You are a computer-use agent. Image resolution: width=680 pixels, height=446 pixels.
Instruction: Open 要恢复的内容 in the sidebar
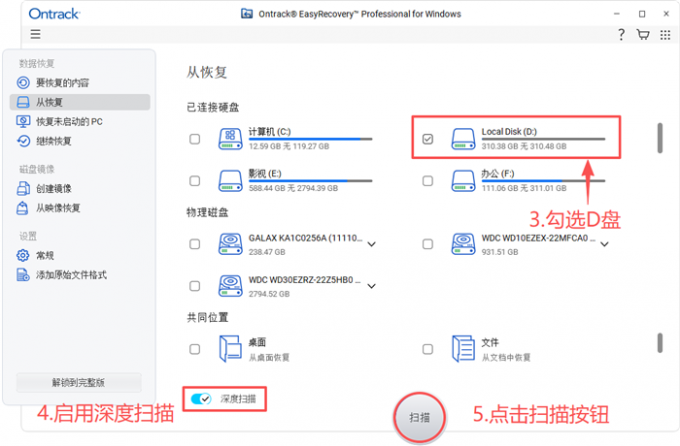tap(80, 82)
